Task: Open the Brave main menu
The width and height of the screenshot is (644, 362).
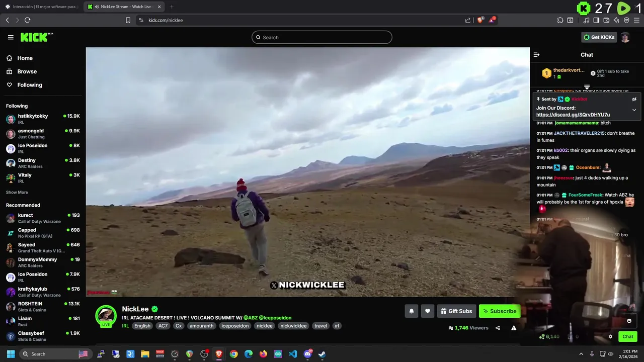Action: coord(637,20)
